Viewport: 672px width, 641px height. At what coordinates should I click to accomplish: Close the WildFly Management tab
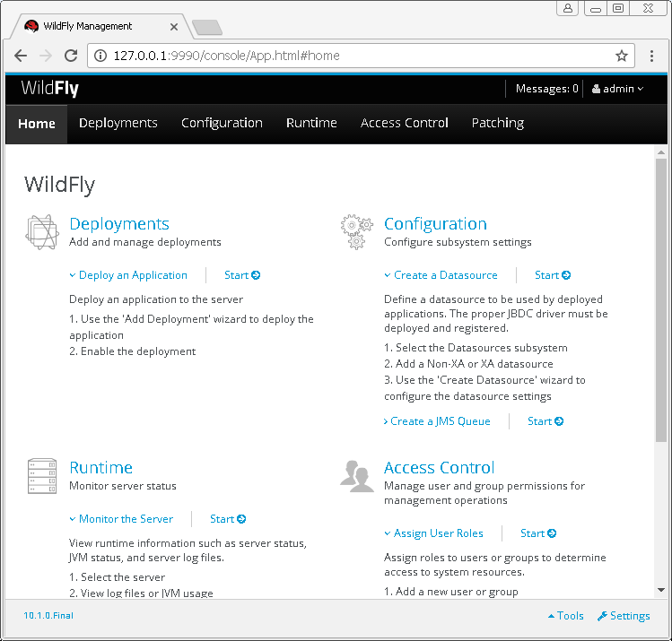click(173, 27)
